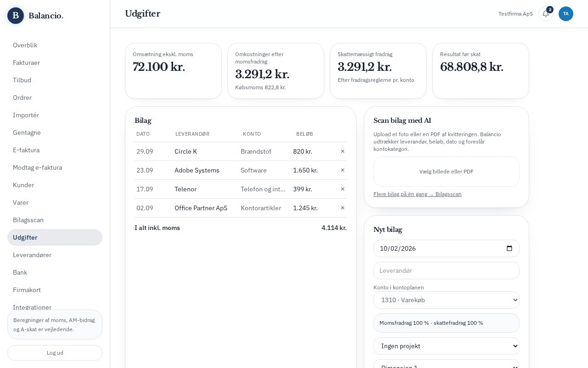Image resolution: width=588 pixels, height=368 pixels.
Task: Delete the Circle K receipt row
Action: tap(342, 151)
